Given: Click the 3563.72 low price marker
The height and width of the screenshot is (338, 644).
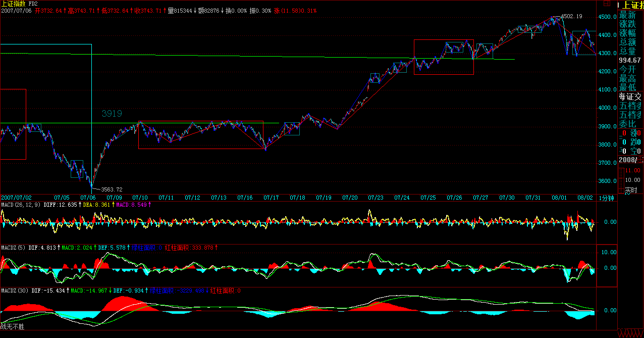Looking at the screenshot, I should (x=112, y=189).
